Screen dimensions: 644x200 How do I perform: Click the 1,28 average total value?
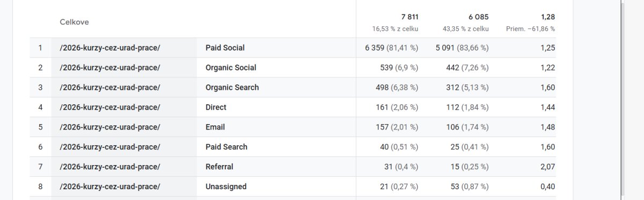[x=548, y=17]
